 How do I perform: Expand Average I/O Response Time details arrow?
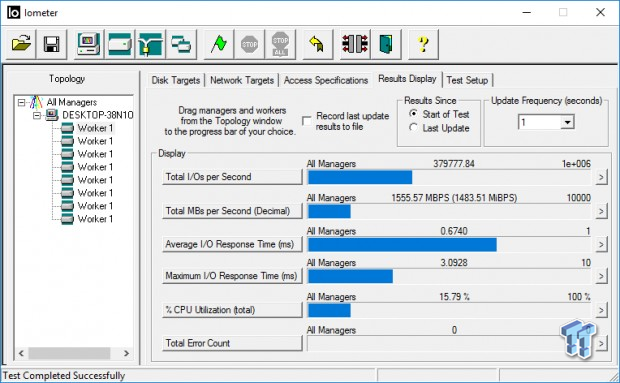click(x=601, y=245)
